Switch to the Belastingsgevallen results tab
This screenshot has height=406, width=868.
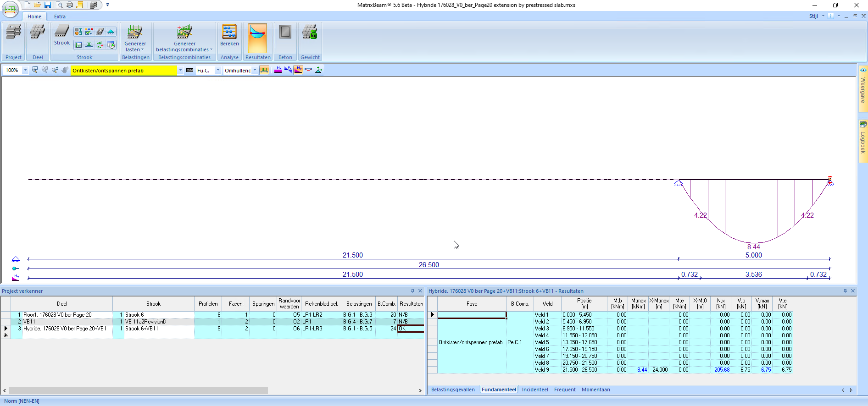453,390
